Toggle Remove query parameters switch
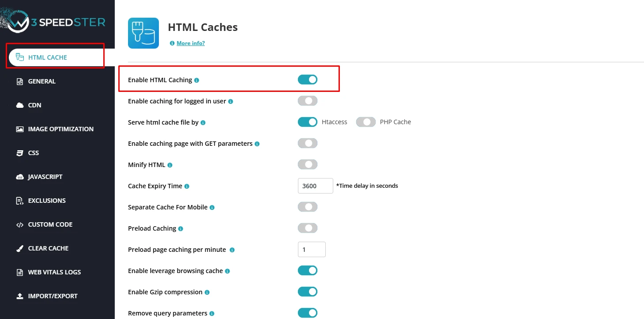The height and width of the screenshot is (319, 644). (x=308, y=313)
